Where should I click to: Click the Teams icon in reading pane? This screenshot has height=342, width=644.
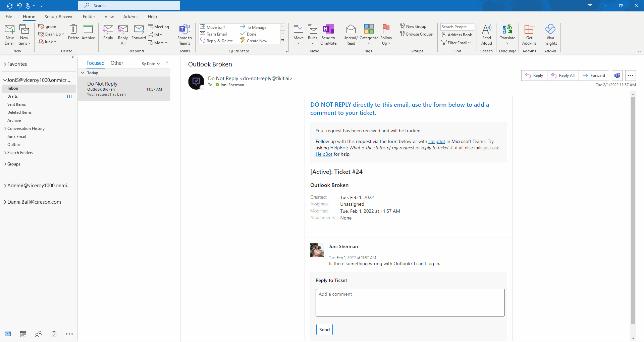617,76
